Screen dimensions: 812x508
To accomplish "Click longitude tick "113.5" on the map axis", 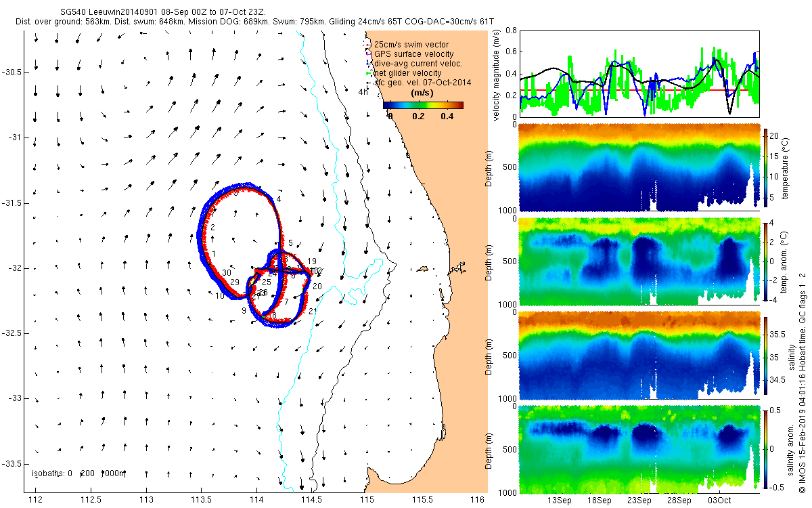I will (x=201, y=499).
